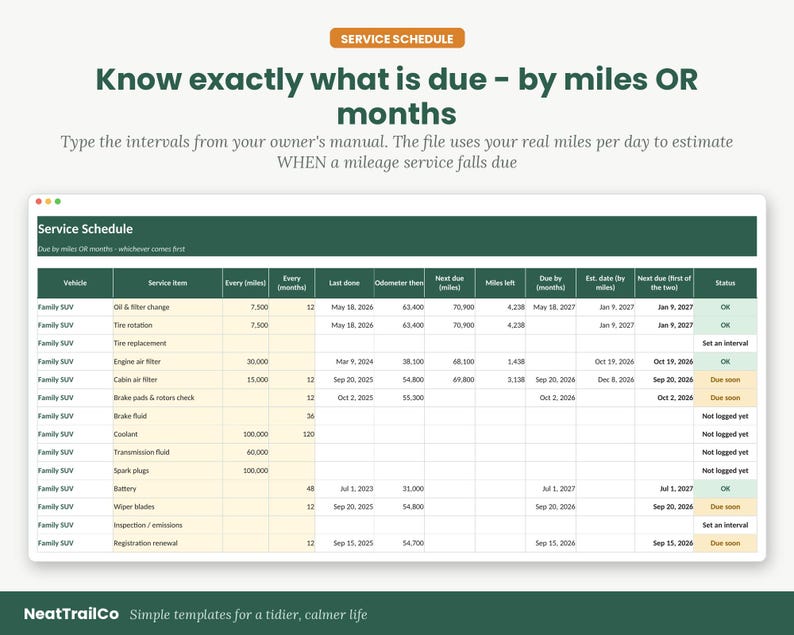Select the 'Brake fluid' cell
The height and width of the screenshot is (635, 794).
[x=168, y=416]
